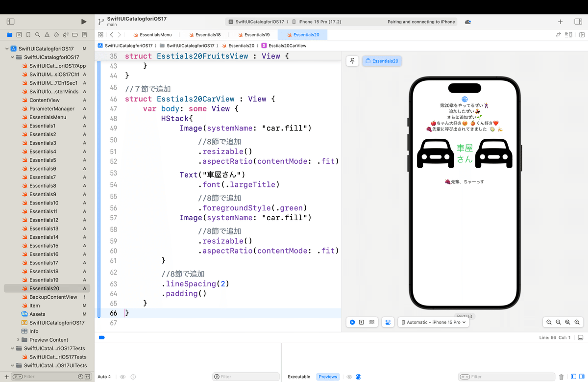This screenshot has height=382, width=588.
Task: Go forward in editor history
Action: click(120, 35)
